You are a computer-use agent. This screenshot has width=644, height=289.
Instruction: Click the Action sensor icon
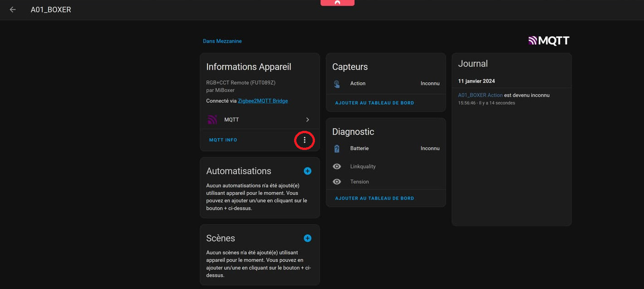(337, 84)
